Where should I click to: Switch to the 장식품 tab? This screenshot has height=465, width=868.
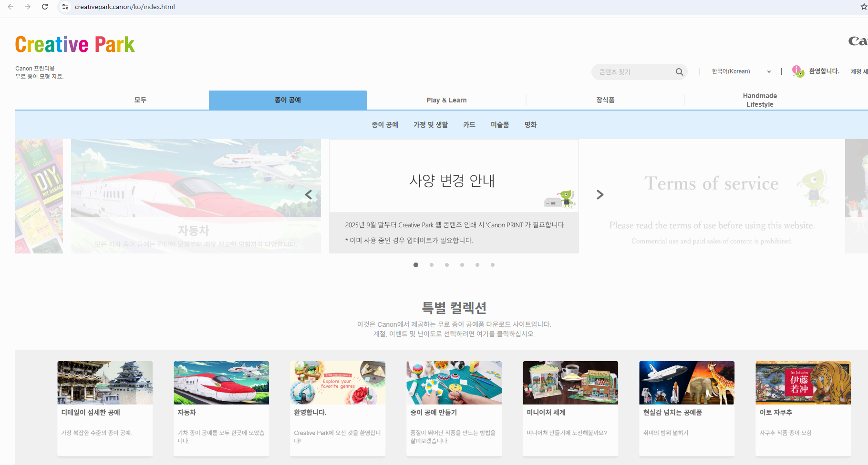(605, 100)
